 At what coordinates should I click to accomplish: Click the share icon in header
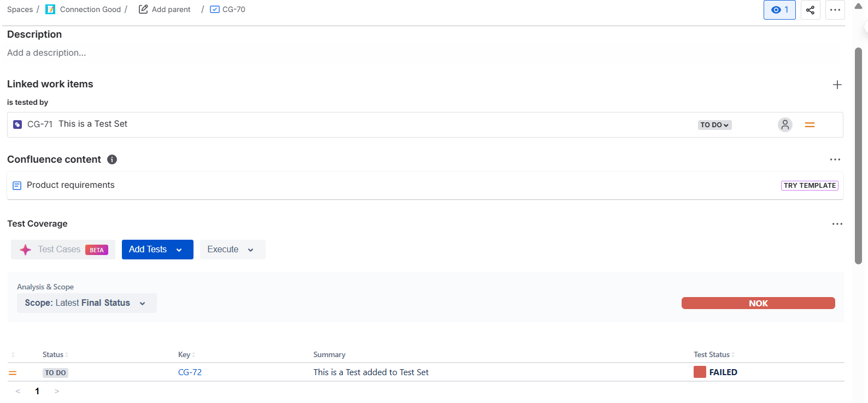(810, 10)
